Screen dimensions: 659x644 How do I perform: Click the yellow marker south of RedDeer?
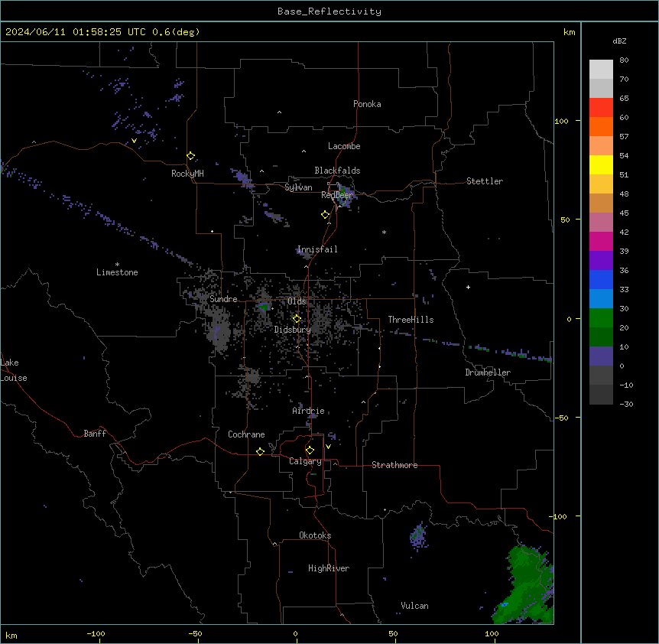click(x=326, y=215)
